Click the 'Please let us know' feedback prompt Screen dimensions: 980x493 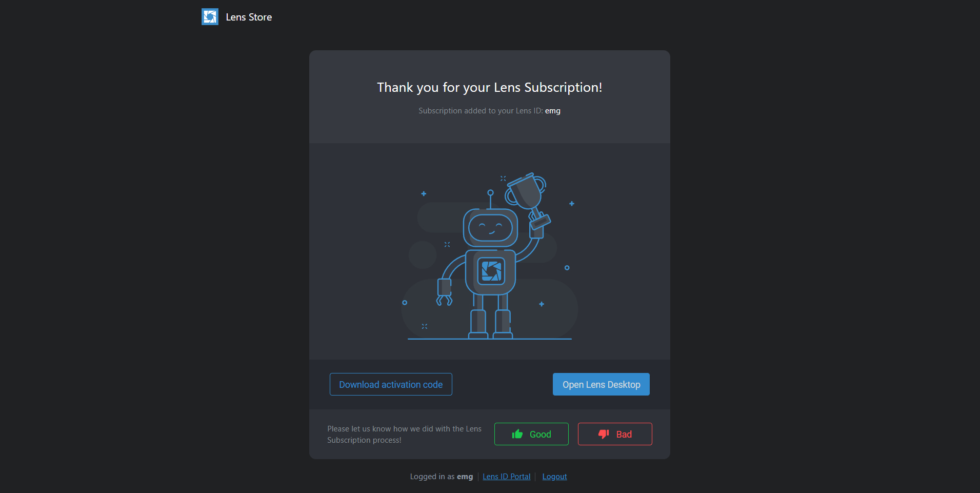click(404, 434)
